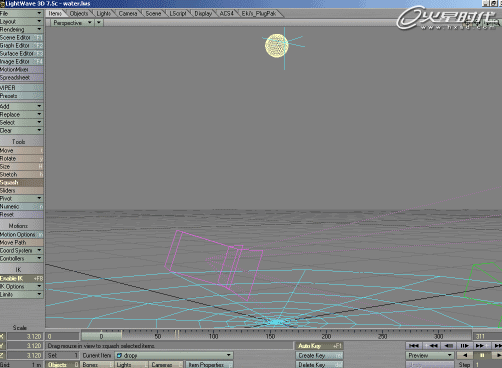Expand the Current Item droppy dropdown

pos(229,355)
